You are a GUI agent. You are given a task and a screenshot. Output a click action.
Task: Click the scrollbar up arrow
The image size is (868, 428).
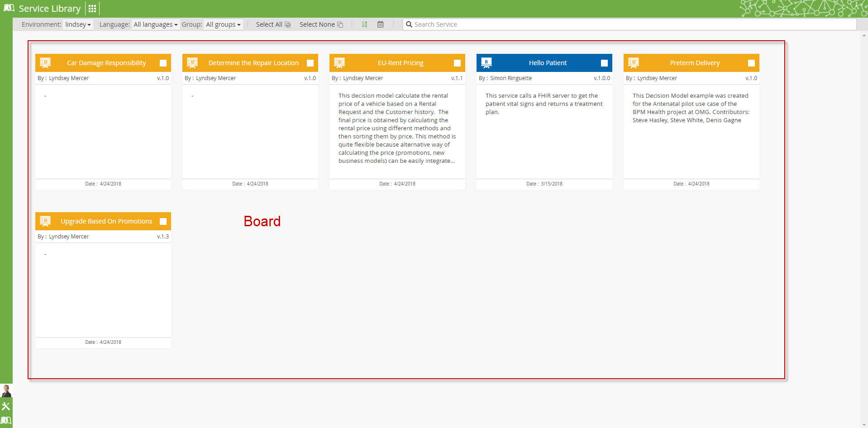(x=864, y=35)
